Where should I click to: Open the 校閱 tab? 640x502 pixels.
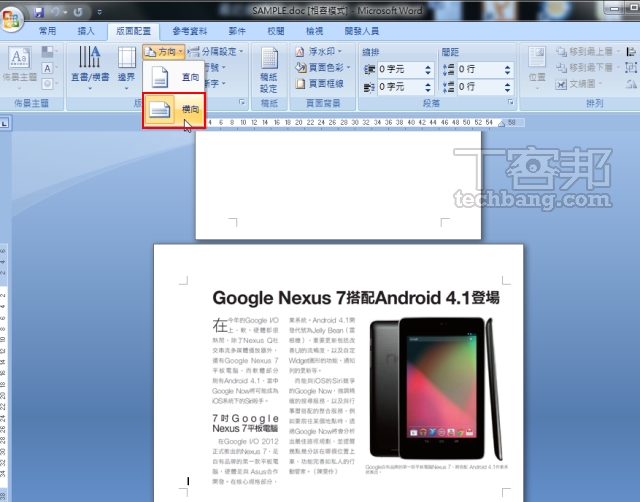(x=276, y=31)
